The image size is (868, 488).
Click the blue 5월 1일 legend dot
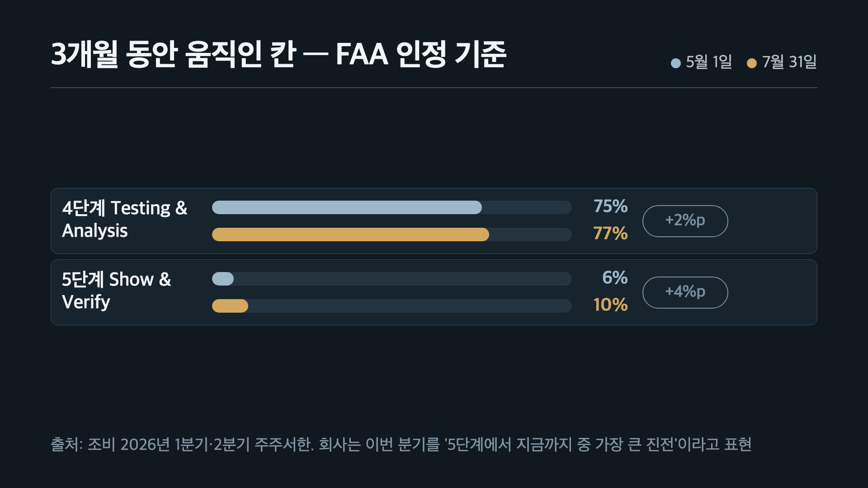[676, 63]
